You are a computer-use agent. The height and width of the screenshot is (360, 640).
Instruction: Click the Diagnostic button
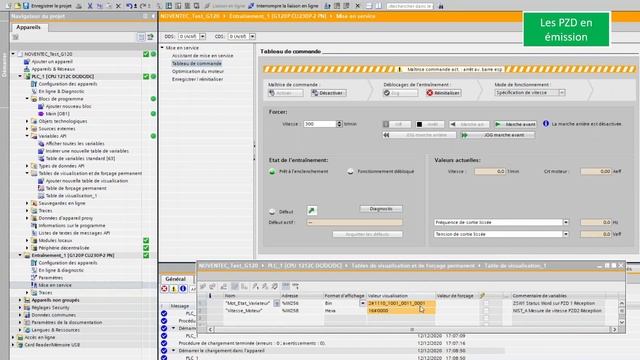[x=381, y=209]
